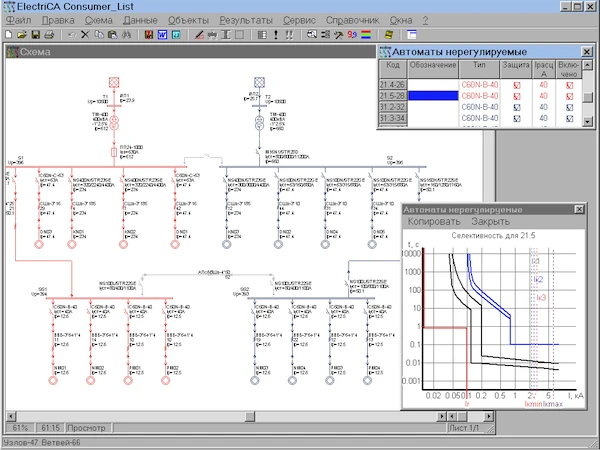Click the Open file folder icon
This screenshot has width=600, height=450.
[20, 34]
